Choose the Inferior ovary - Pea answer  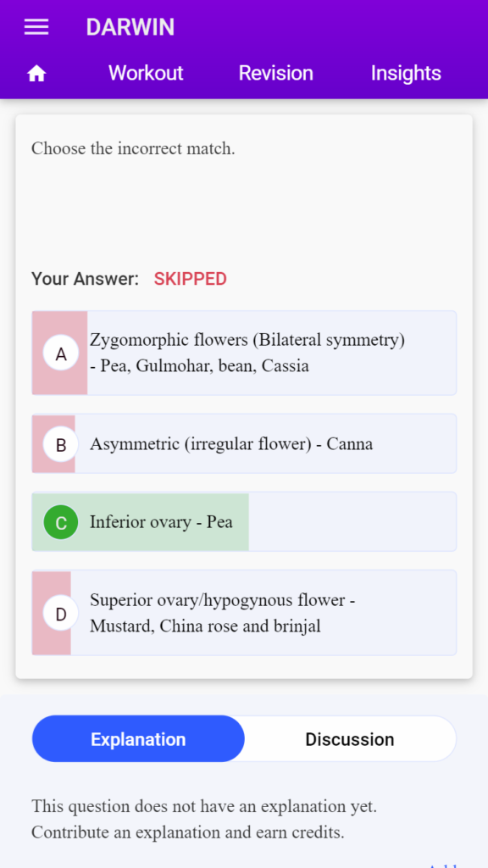pos(161,522)
